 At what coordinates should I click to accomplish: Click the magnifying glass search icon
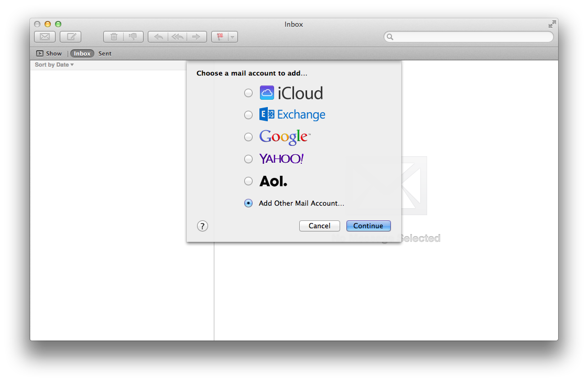coord(390,37)
